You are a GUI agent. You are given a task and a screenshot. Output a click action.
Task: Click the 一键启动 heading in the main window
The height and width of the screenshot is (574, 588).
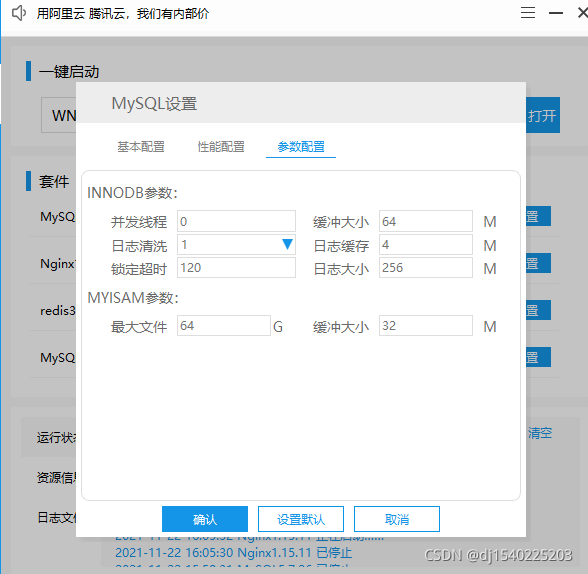(x=69, y=71)
